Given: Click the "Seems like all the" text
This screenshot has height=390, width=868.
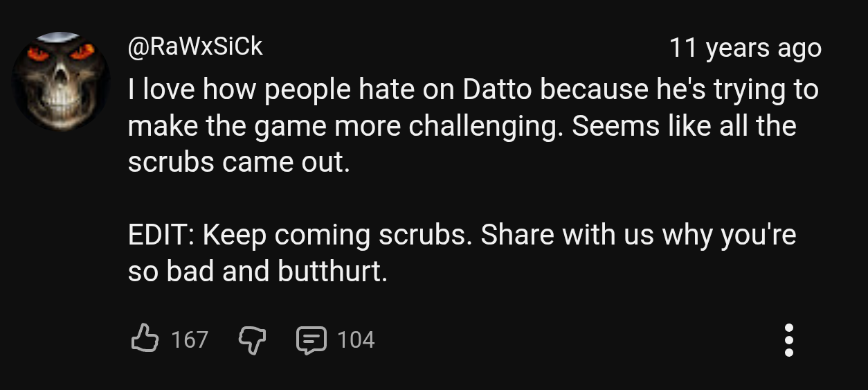Looking at the screenshot, I should click(x=685, y=126).
